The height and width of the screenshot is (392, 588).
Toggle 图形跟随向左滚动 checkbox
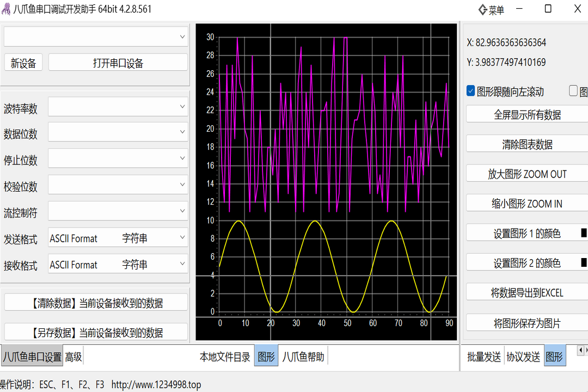pyautogui.click(x=471, y=91)
